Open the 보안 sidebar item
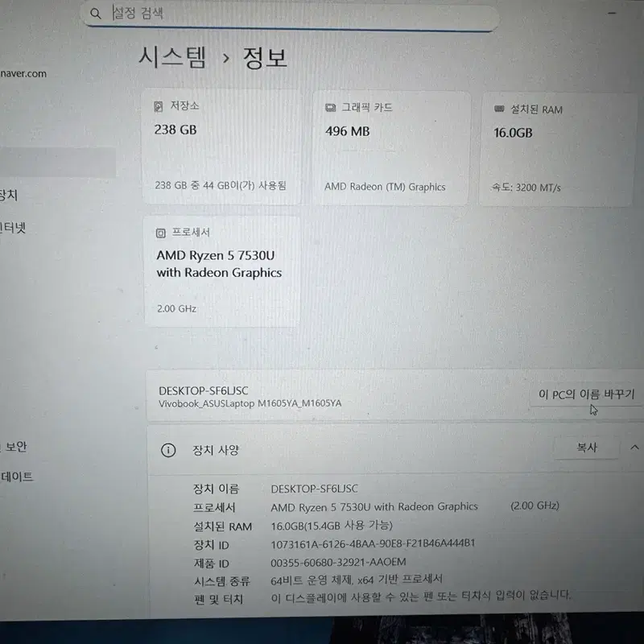 pos(15,447)
